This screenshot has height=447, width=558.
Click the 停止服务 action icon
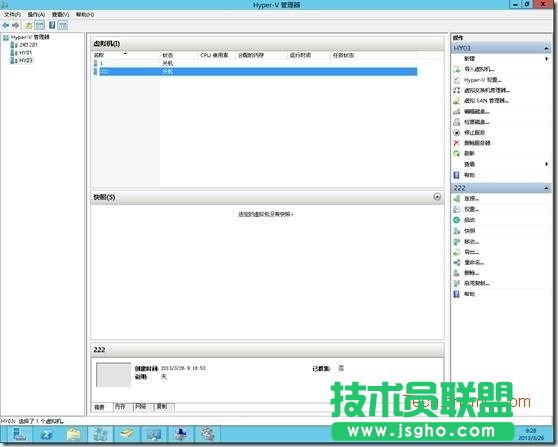tap(457, 132)
